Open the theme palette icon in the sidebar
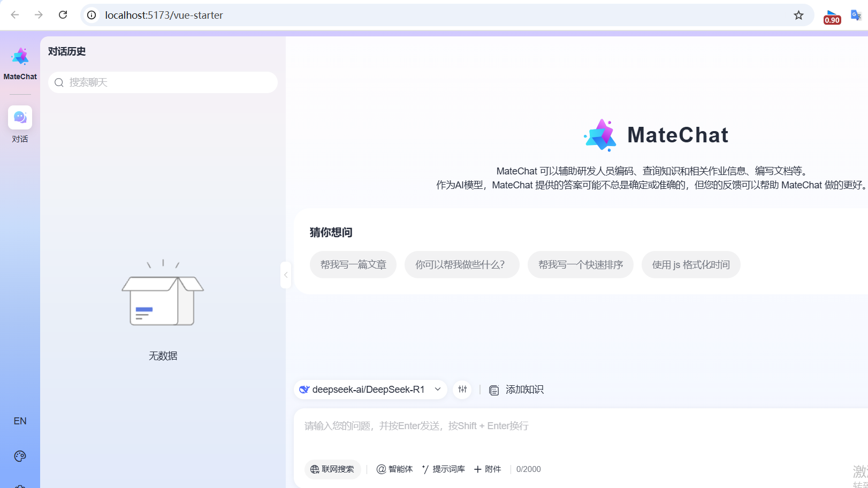Image resolution: width=868 pixels, height=488 pixels. click(x=20, y=456)
